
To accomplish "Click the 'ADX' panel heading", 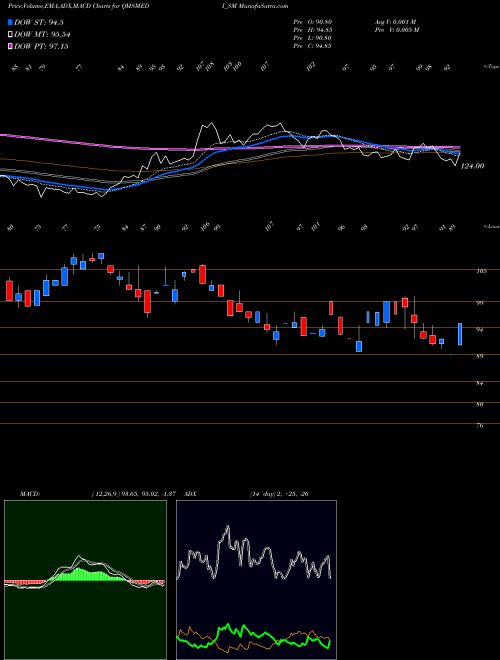I will (191, 494).
